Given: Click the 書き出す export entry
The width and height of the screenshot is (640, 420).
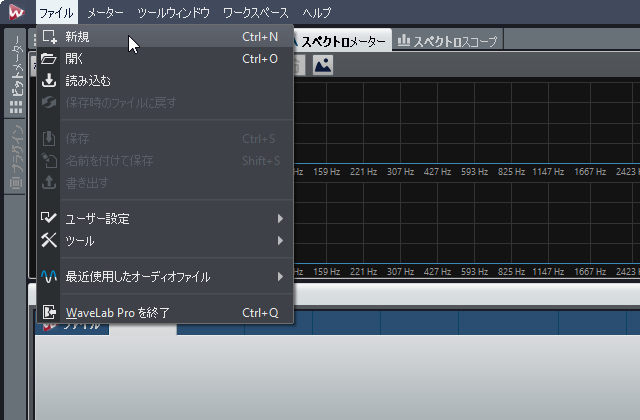Looking at the screenshot, I should tap(165, 183).
